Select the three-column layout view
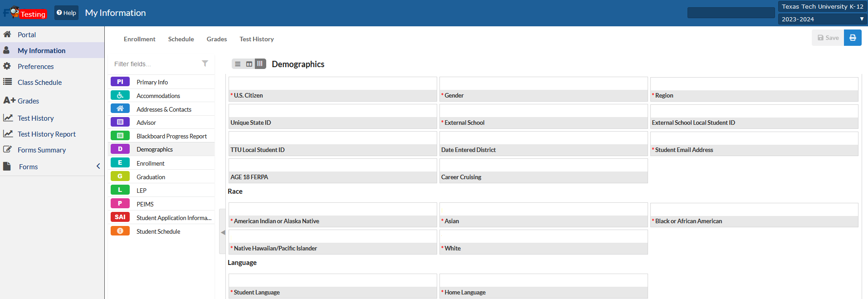 pyautogui.click(x=260, y=64)
